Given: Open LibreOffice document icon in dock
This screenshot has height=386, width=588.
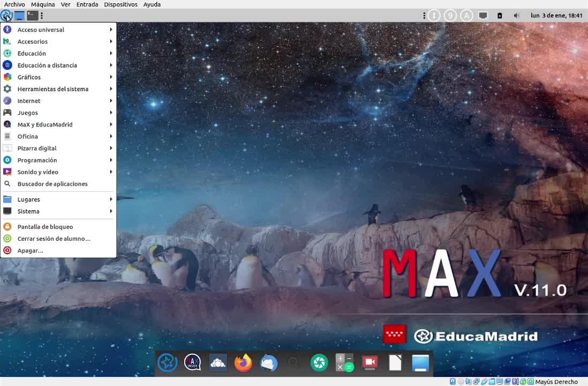Looking at the screenshot, I should (395, 363).
